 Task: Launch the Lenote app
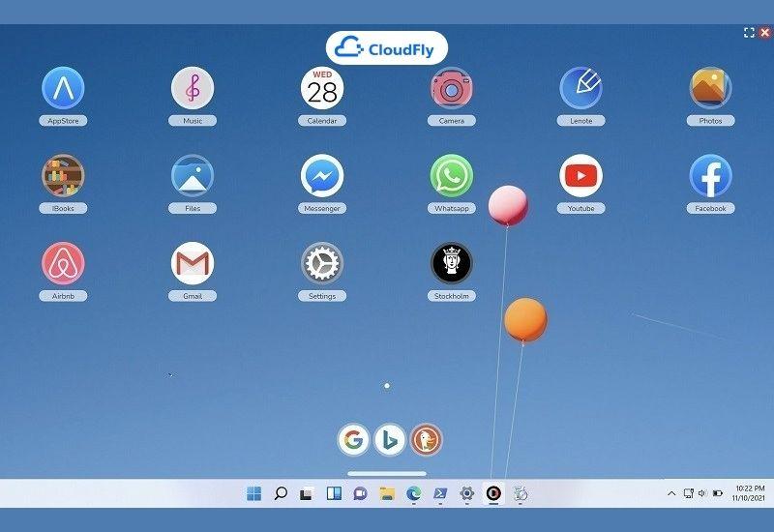coord(581,88)
